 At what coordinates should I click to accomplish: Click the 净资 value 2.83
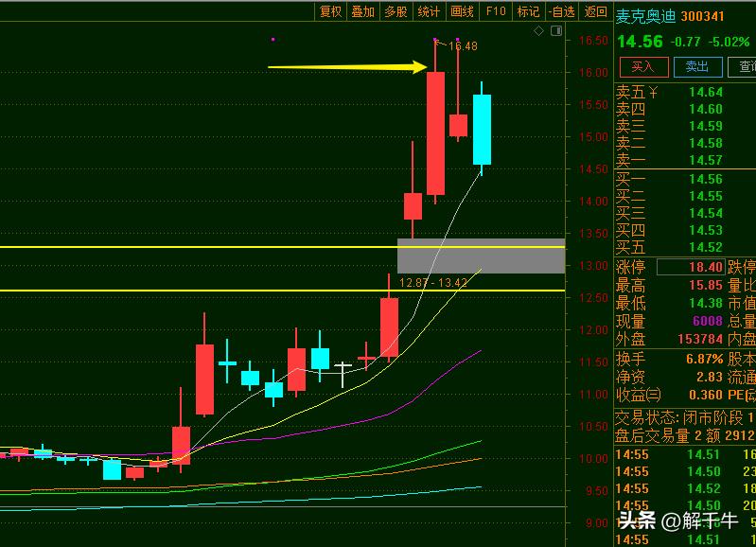710,377
